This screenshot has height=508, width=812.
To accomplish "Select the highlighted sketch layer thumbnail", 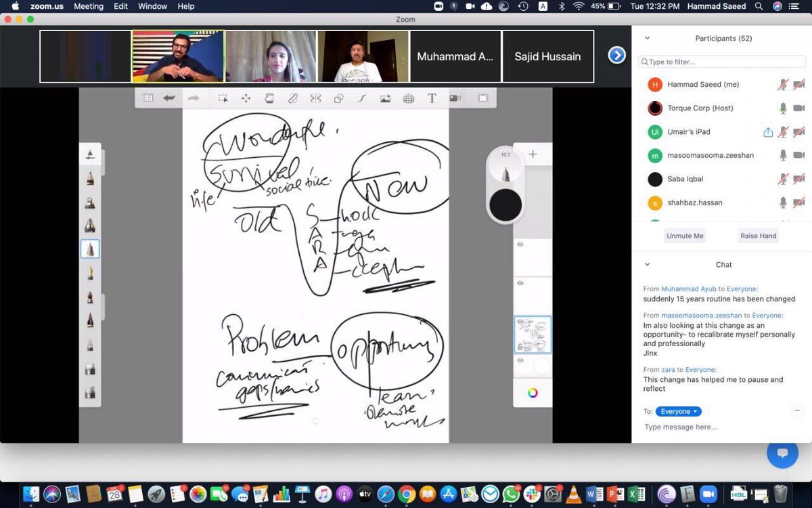I will [533, 335].
